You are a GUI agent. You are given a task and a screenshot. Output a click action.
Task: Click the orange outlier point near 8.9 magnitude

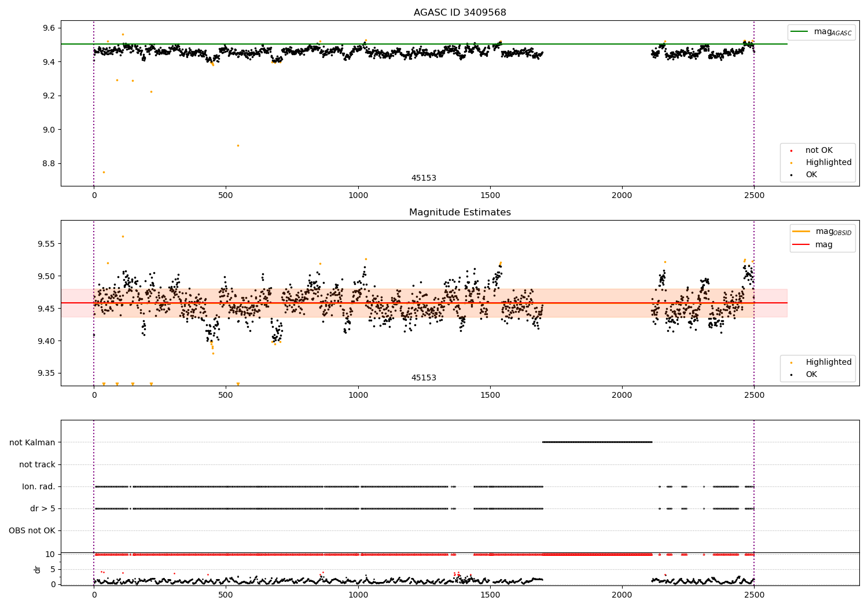238,145
